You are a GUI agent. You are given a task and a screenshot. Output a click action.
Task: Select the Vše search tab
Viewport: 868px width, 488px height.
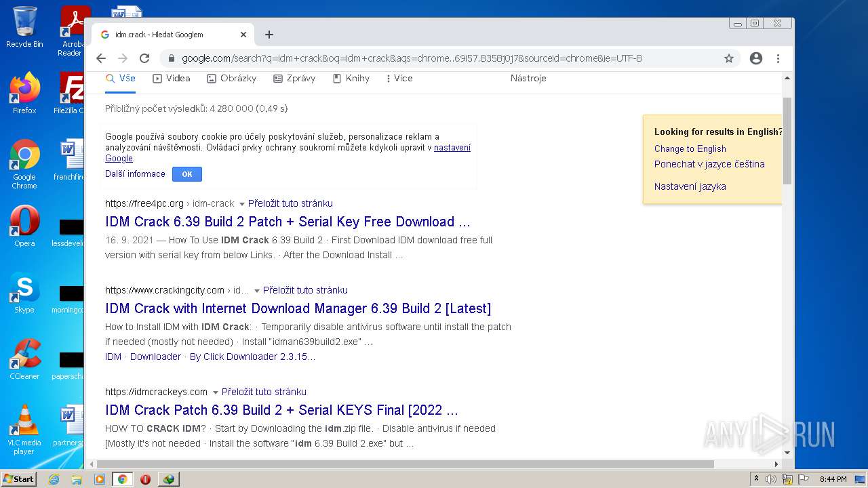[x=121, y=79]
